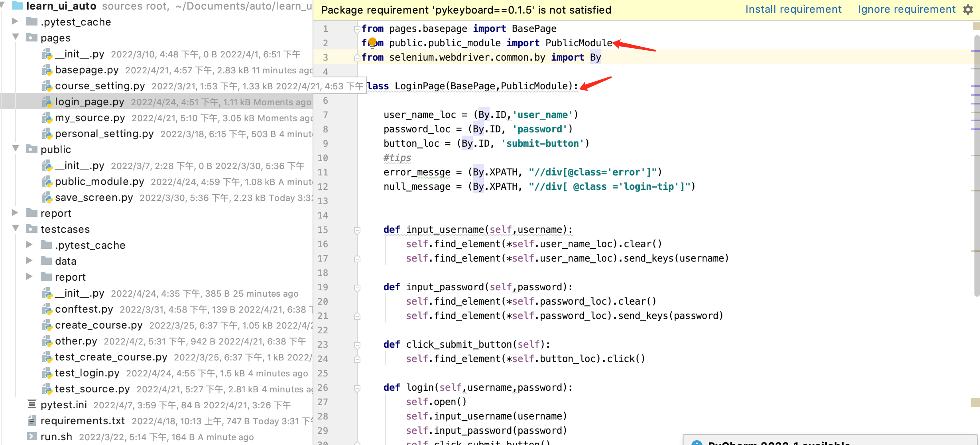Click the 'BasePage' import on line 1
Image resolution: width=980 pixels, height=445 pixels.
coord(534,28)
